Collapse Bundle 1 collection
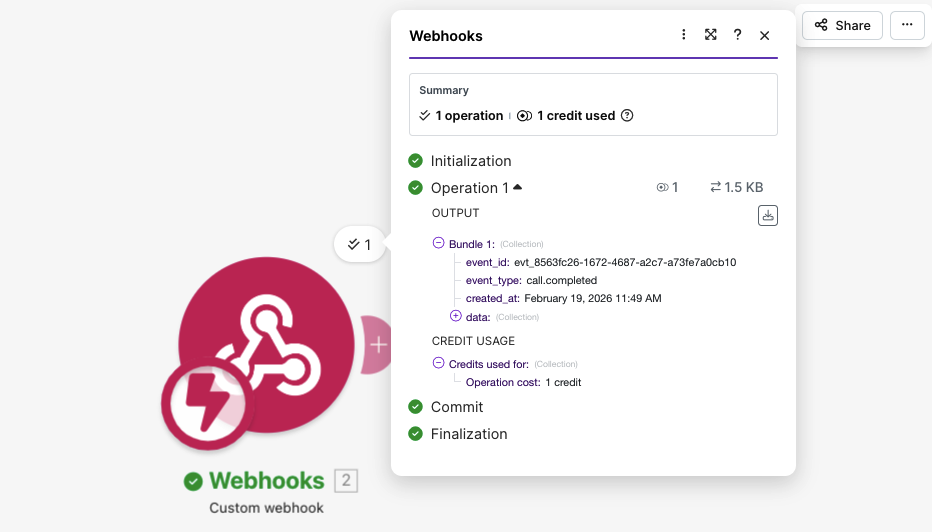Screen dimensions: 932x532 point(438,243)
